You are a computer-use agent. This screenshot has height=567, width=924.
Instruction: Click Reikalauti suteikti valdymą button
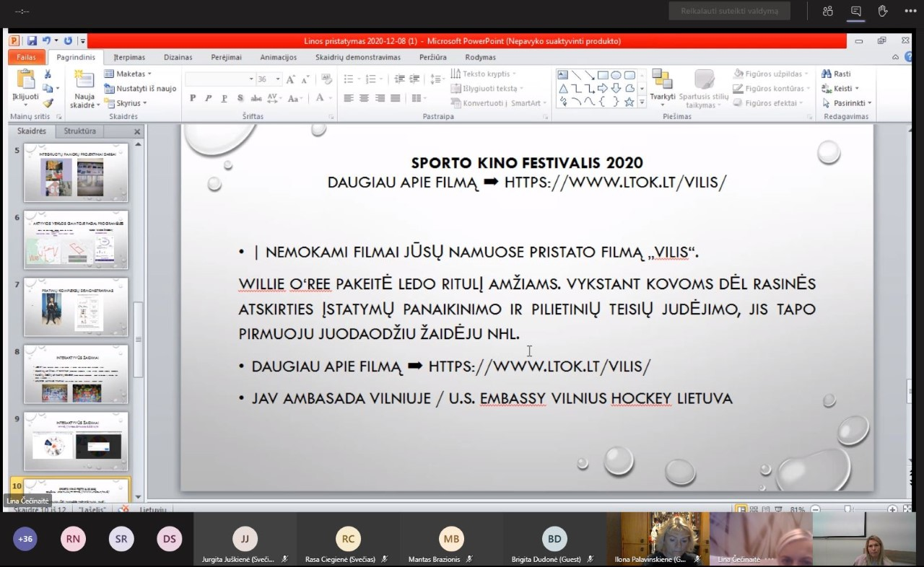[x=730, y=11]
